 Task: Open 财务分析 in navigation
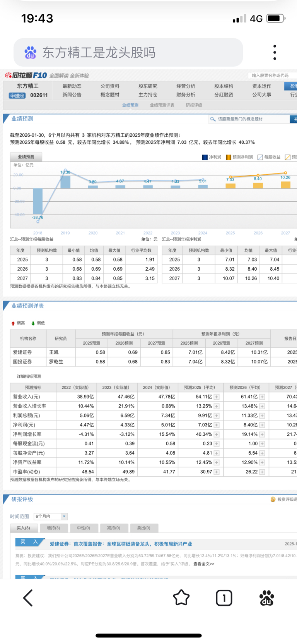tap(186, 95)
